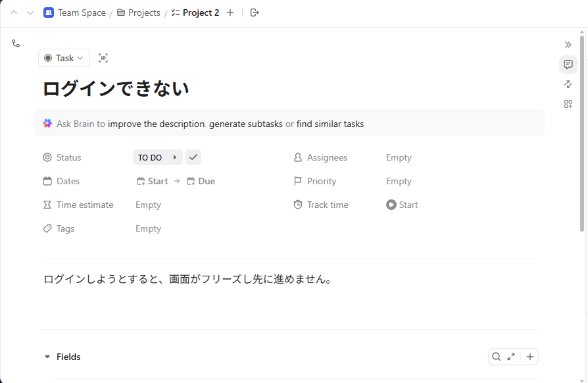Click the find similar tasks link
Viewport: 588px width, 383px height.
click(x=330, y=124)
